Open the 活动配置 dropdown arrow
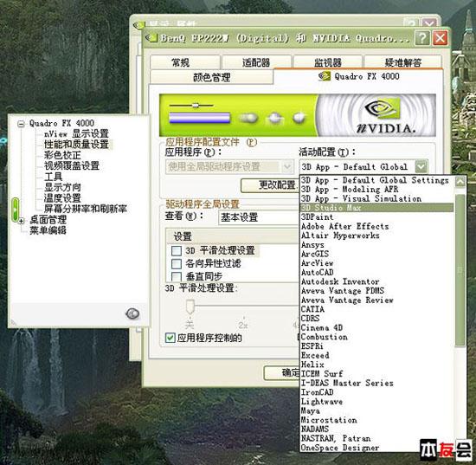This screenshot has width=476, height=465. click(421, 166)
